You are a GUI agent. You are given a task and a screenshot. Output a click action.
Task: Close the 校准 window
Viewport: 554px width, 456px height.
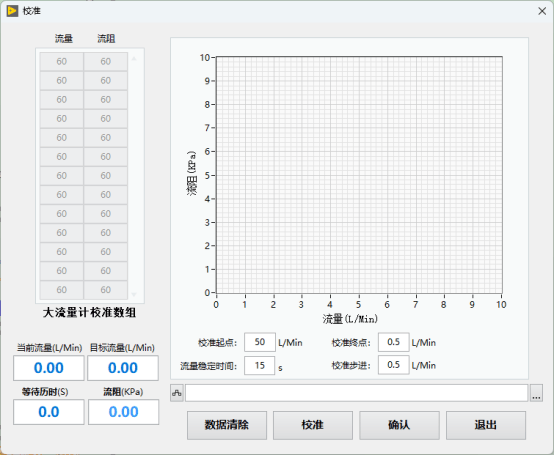[542, 11]
